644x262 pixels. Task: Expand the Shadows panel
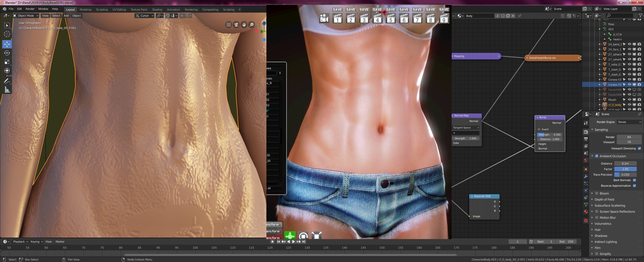pos(601,236)
